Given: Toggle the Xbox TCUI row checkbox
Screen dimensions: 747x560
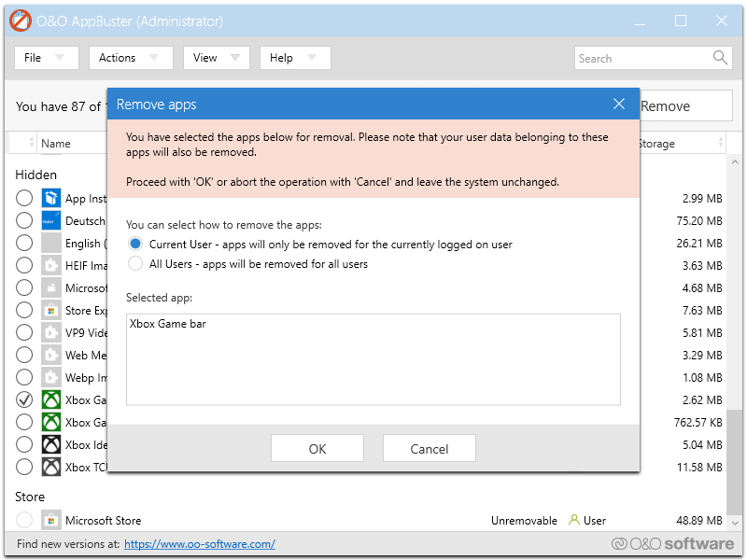Looking at the screenshot, I should [24, 467].
